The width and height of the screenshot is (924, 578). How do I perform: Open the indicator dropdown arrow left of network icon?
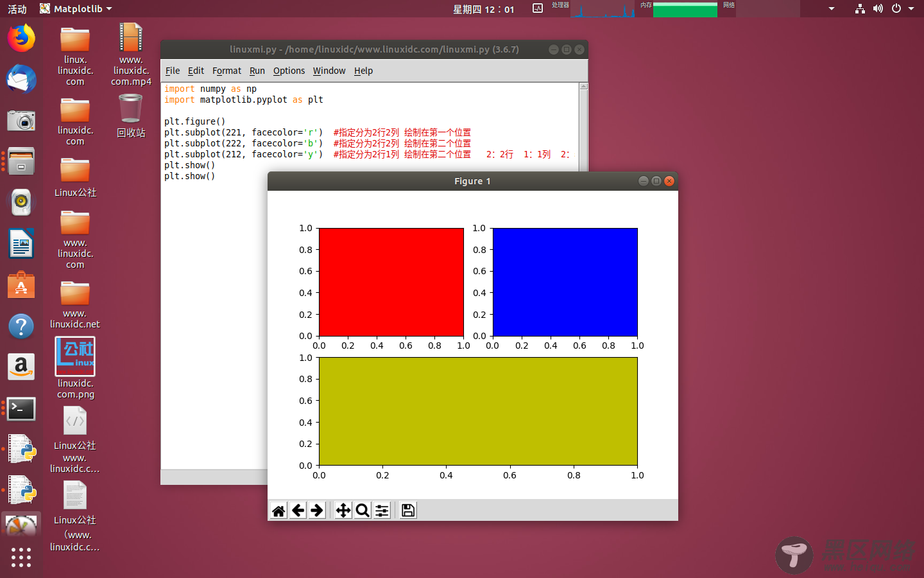[832, 9]
